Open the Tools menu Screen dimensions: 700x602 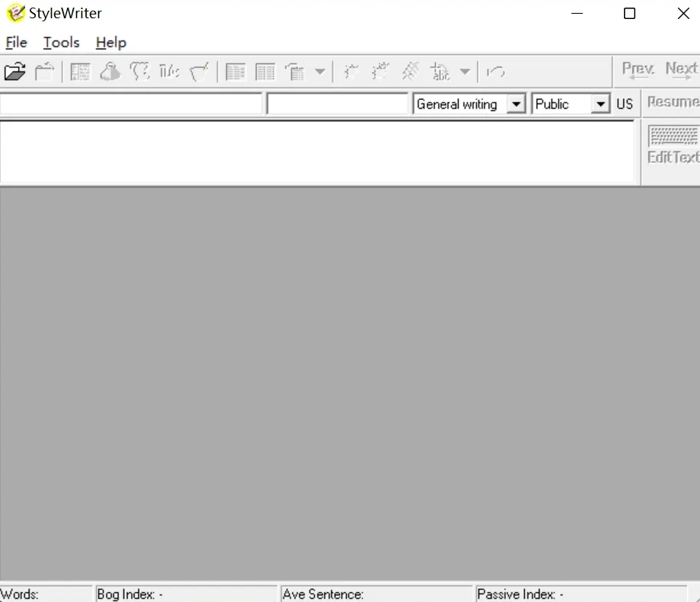(x=61, y=43)
